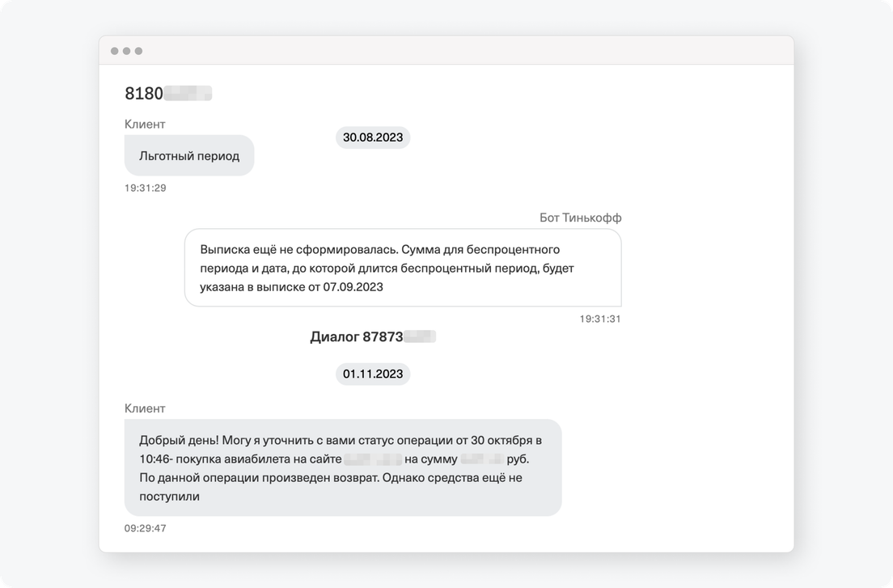Click the blurred digits after 8180
The width and height of the screenshot is (893, 588).
click(188, 93)
